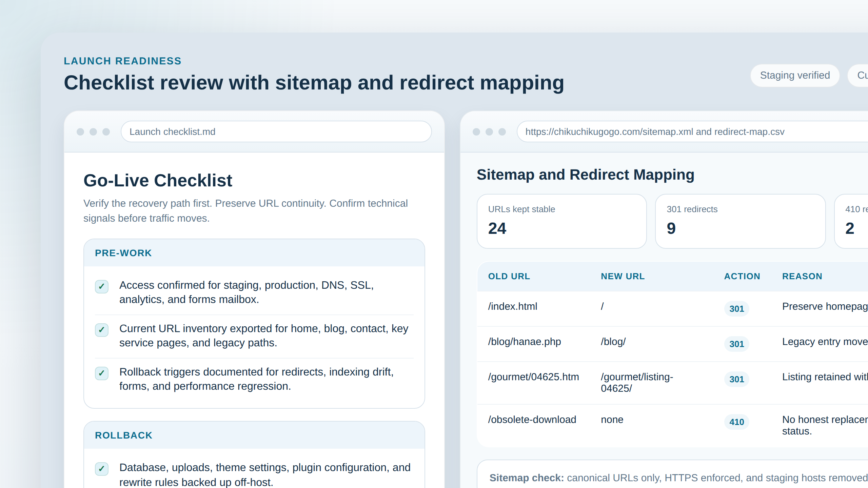Click the 410 badge in the /obsolete-download row

(736, 422)
